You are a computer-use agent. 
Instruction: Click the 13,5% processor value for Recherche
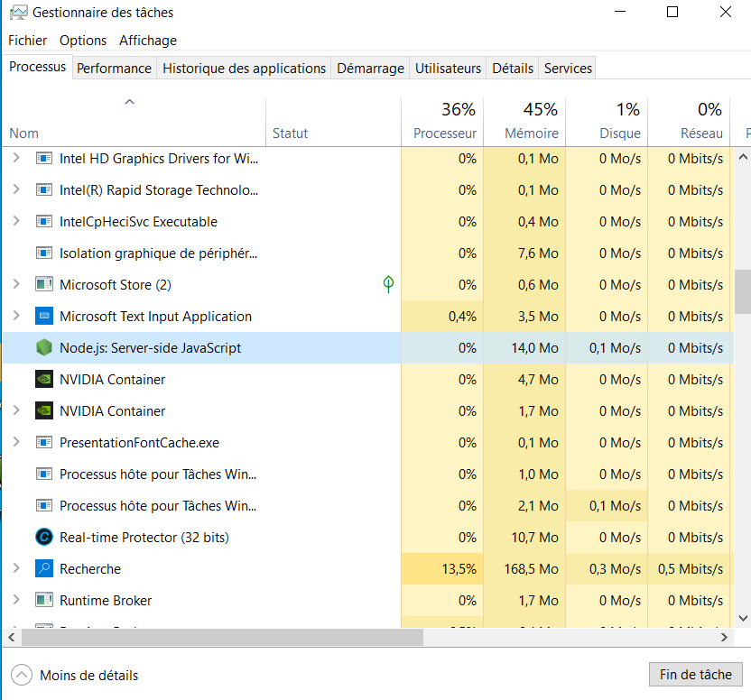coord(459,569)
